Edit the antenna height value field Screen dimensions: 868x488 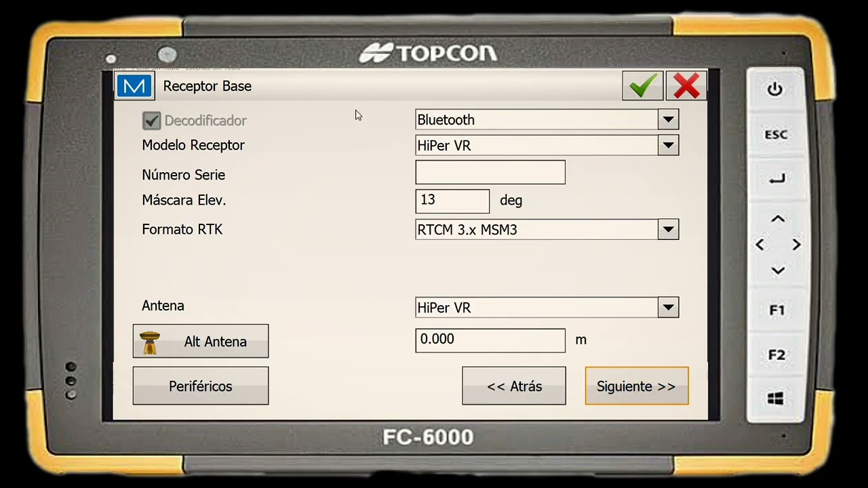[490, 340]
